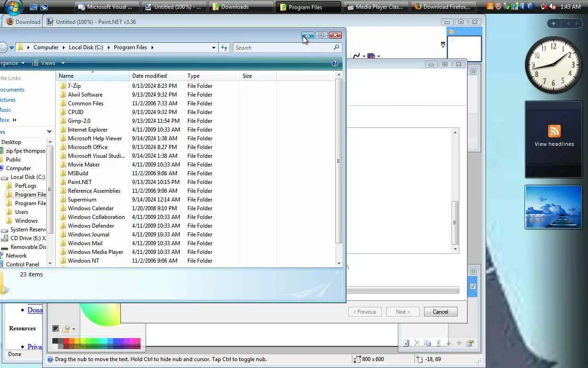This screenshot has height=368, width=588.
Task: Open the Views dropdown arrow
Action: tap(63, 63)
